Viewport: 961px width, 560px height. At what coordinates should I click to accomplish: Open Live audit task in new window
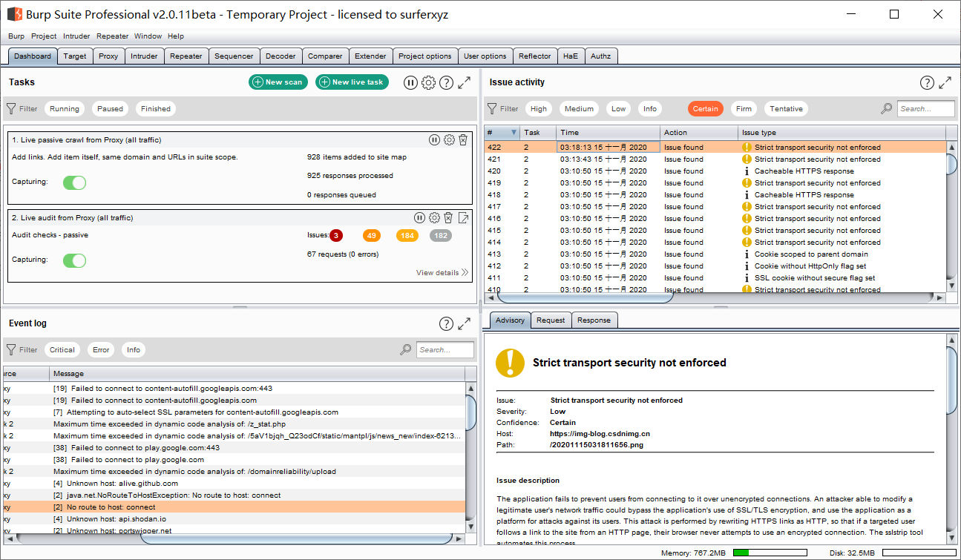[x=463, y=217]
